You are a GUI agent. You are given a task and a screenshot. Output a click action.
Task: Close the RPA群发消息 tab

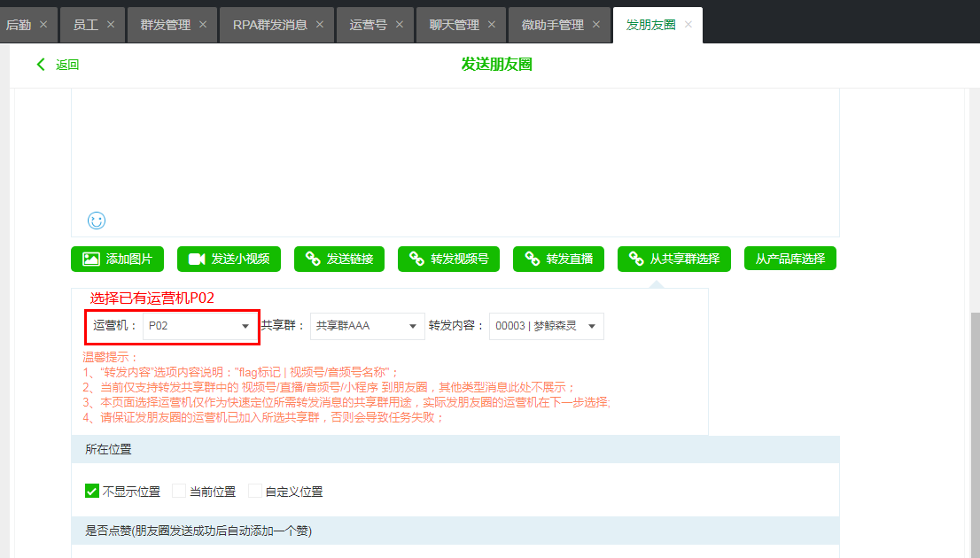click(x=320, y=25)
